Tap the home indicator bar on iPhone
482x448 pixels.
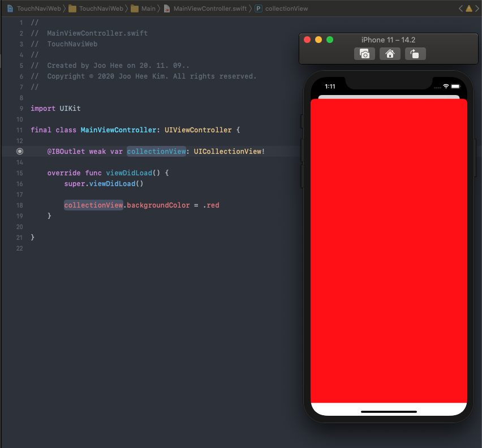pyautogui.click(x=389, y=411)
